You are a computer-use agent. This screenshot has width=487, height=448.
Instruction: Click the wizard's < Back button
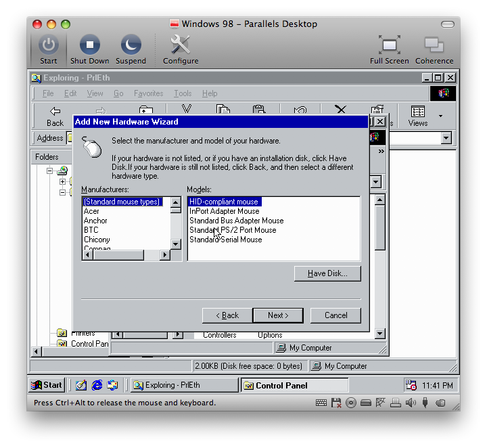pos(227,315)
